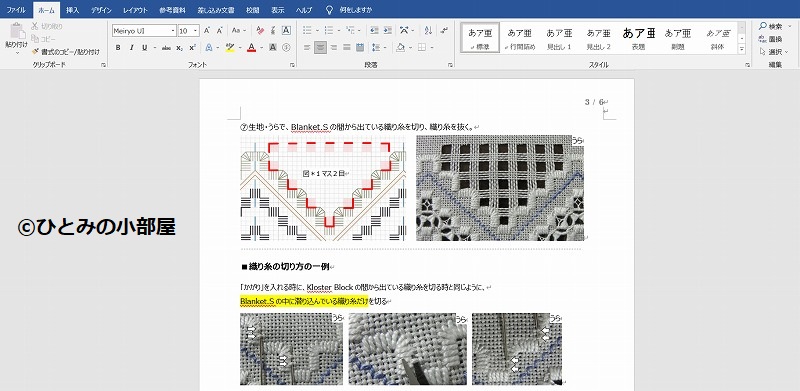Apply superscript formatting (x²)

192,47
